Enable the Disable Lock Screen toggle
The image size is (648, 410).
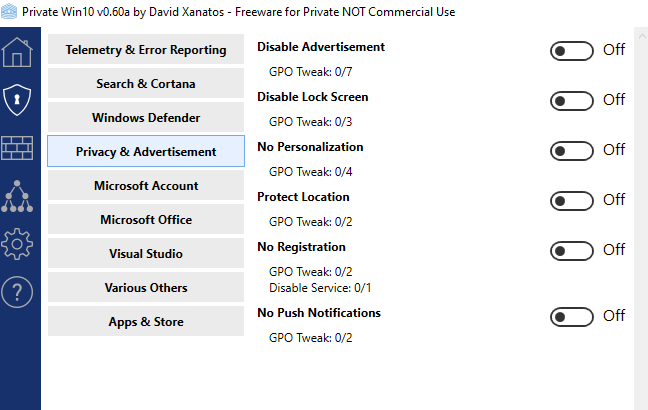click(571, 101)
